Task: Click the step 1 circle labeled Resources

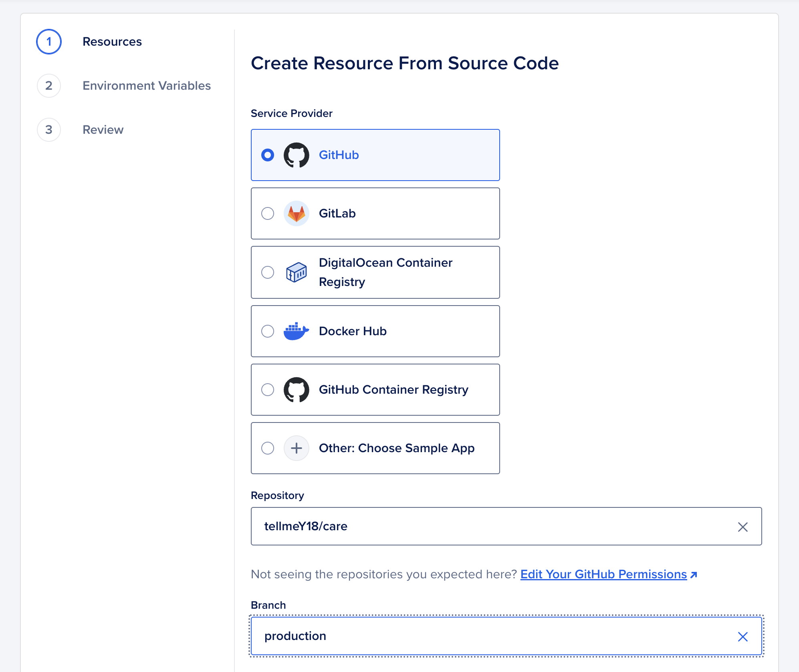Action: [48, 41]
